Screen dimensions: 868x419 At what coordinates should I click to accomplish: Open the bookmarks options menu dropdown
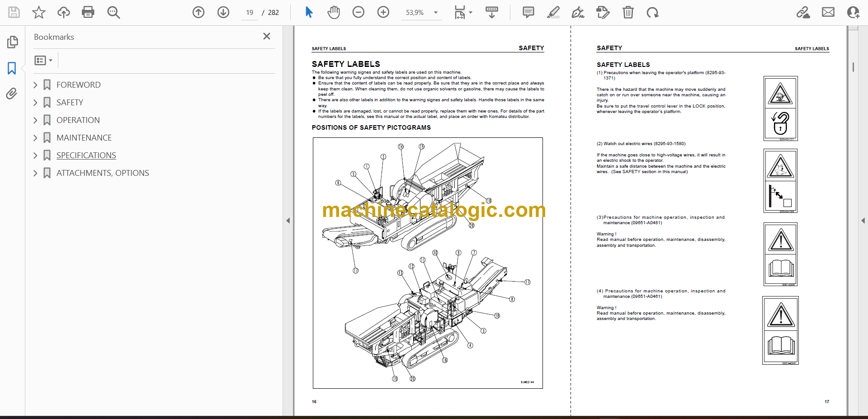coord(44,60)
